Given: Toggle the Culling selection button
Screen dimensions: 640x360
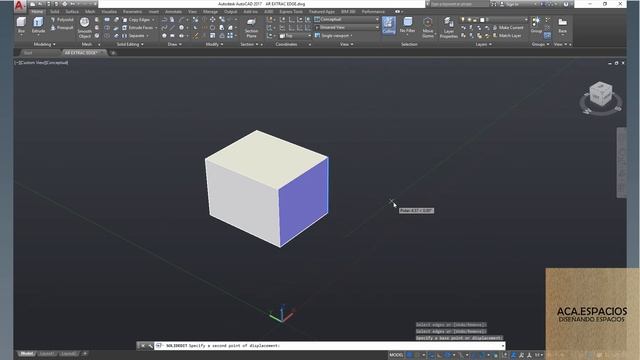Looking at the screenshot, I should pyautogui.click(x=389, y=25).
